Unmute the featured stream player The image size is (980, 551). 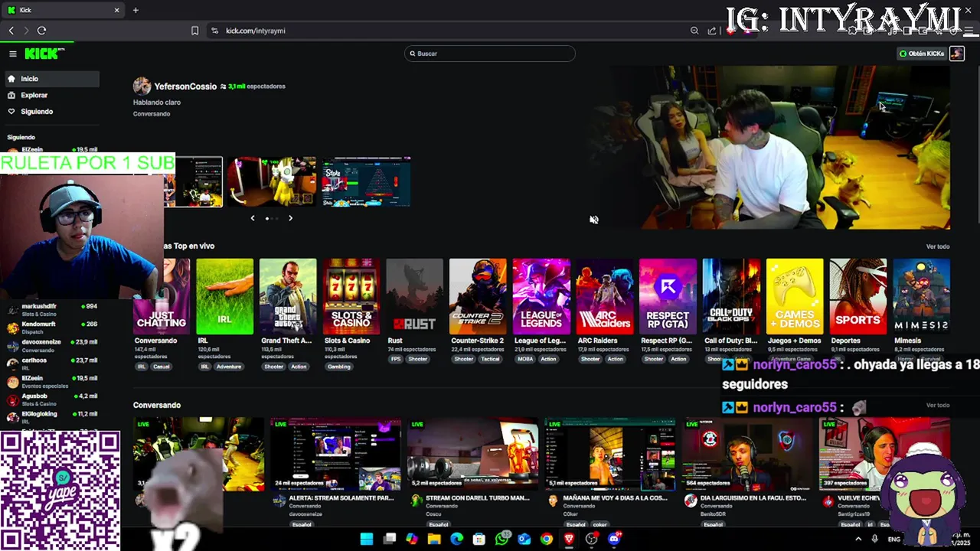coord(593,220)
